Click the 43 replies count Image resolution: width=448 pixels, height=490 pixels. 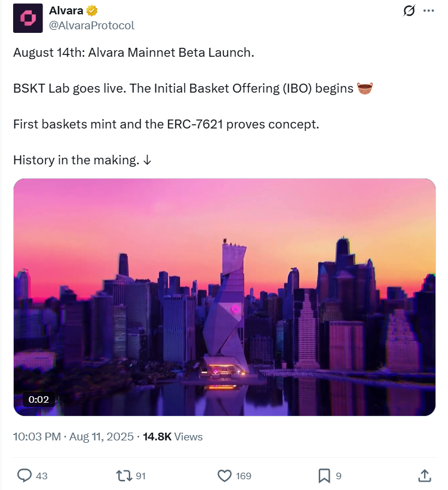coord(42,476)
